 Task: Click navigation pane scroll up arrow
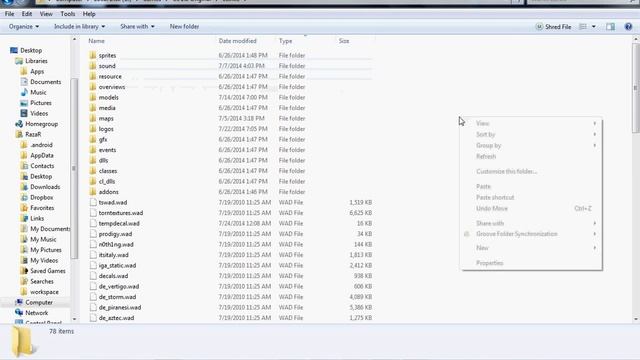click(x=74, y=39)
